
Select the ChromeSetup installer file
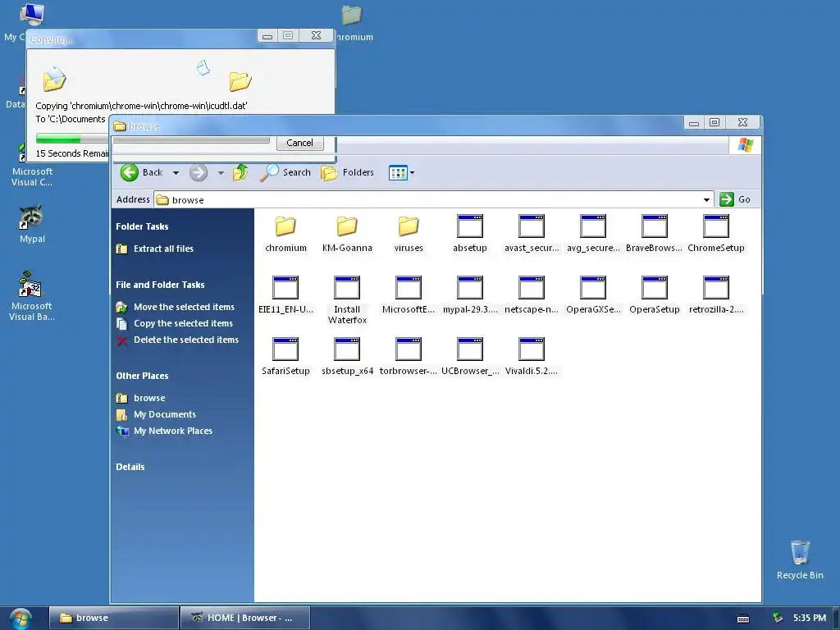tap(715, 234)
